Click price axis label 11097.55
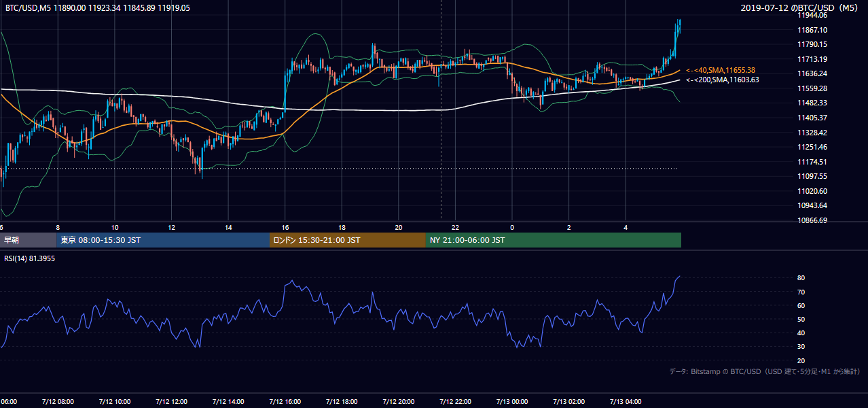This screenshot has height=408, width=868. click(812, 176)
